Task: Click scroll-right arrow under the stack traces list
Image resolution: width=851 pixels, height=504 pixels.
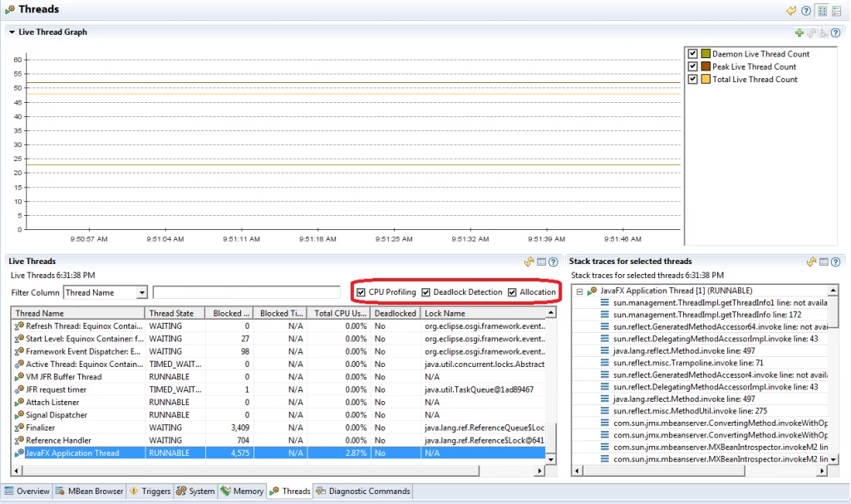Action: tap(822, 471)
